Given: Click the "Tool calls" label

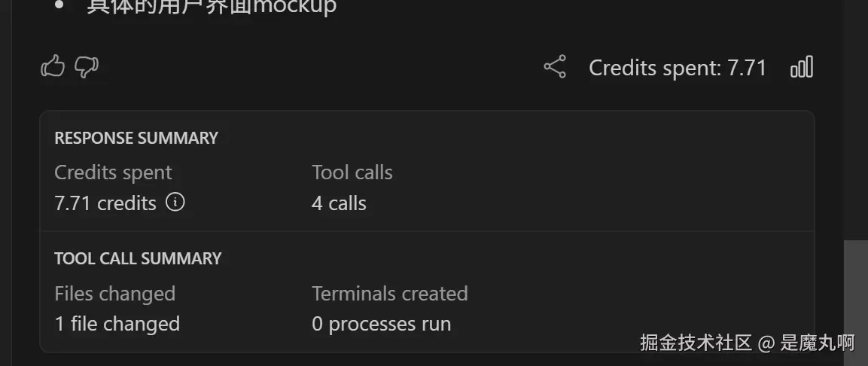Looking at the screenshot, I should [x=352, y=172].
